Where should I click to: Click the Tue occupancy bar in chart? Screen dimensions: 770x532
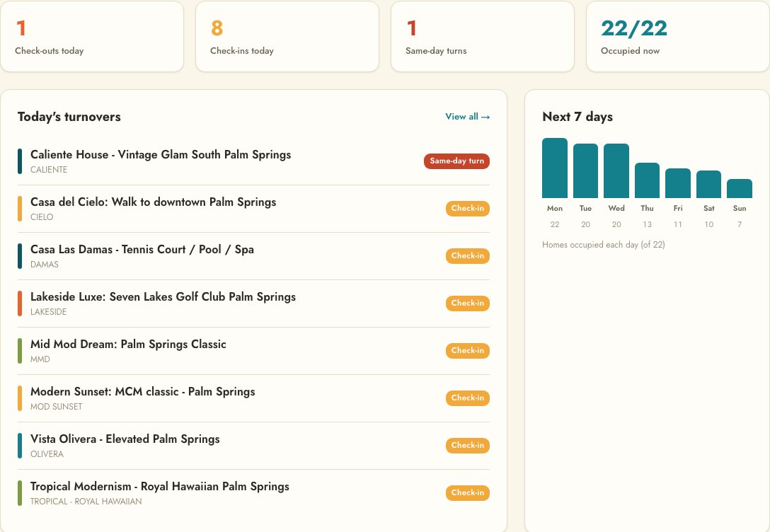[585, 170]
